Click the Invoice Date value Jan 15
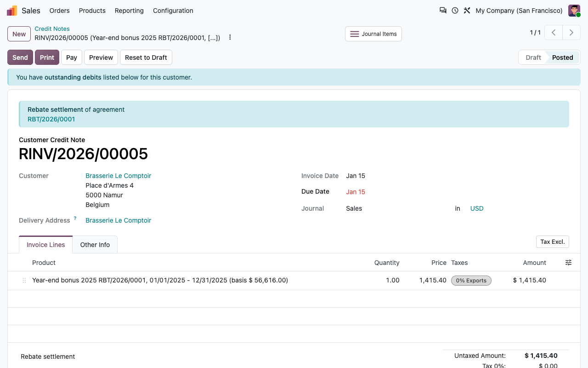The image size is (588, 368). coord(356,176)
